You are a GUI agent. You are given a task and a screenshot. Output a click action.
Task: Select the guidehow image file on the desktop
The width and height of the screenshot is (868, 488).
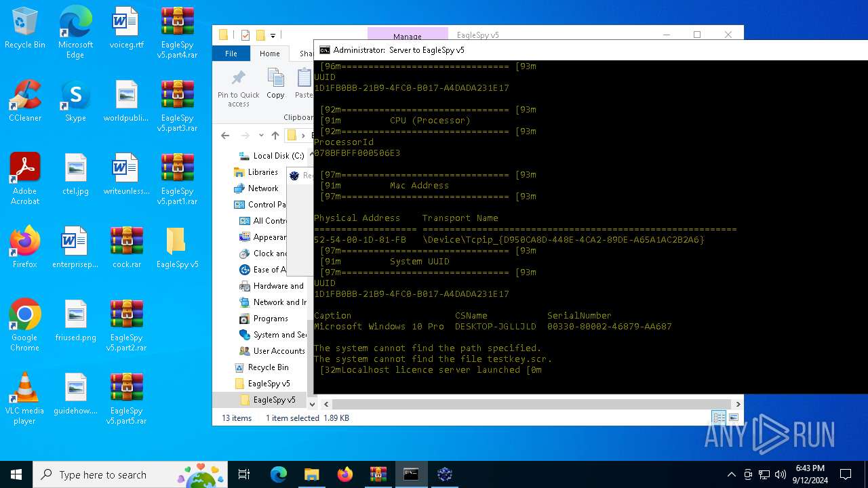75,394
